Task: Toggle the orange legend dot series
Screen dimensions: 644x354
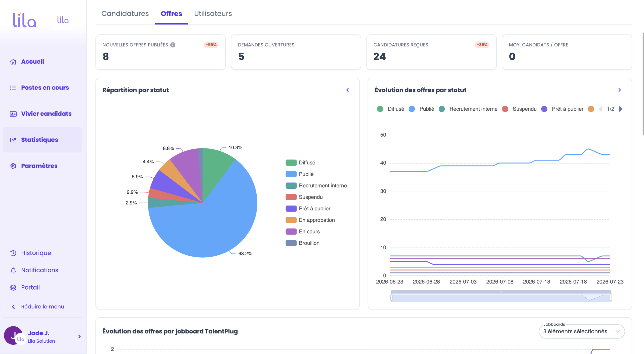Action: click(x=591, y=109)
